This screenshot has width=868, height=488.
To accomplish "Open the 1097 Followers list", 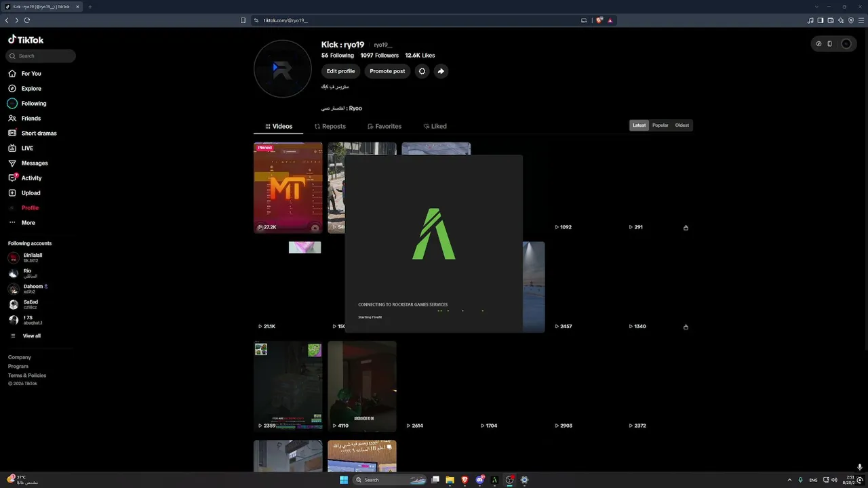I will coord(379,56).
